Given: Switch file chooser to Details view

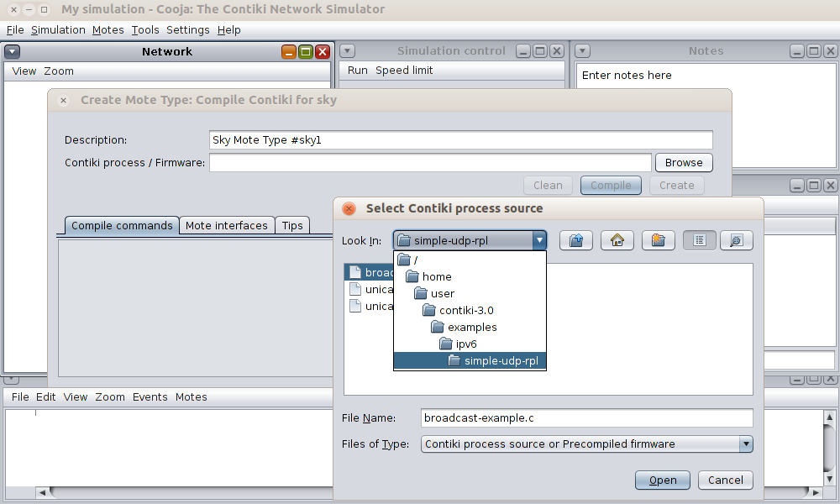Looking at the screenshot, I should (737, 240).
